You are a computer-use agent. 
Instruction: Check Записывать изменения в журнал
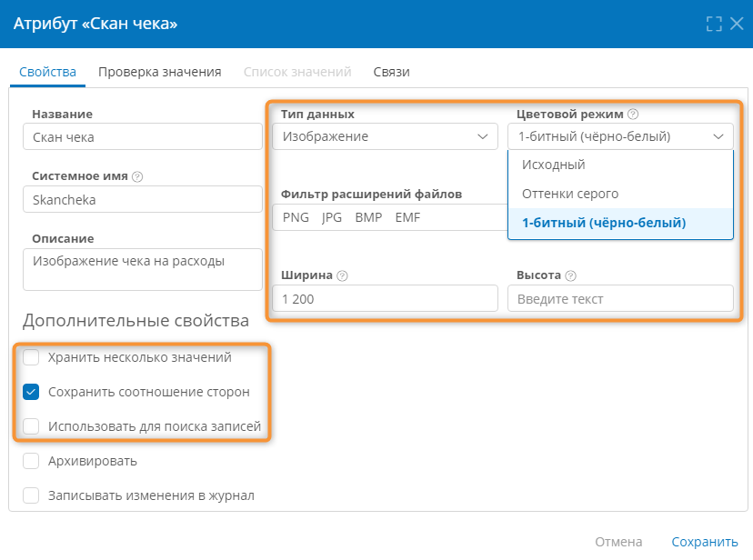pos(32,495)
